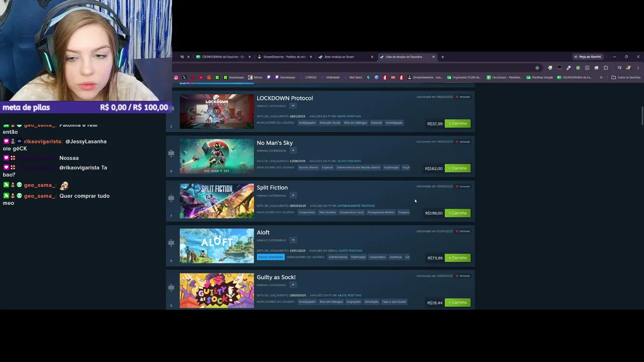
Task: Select the Fabricação tag on Aloft
Action: 358,257
